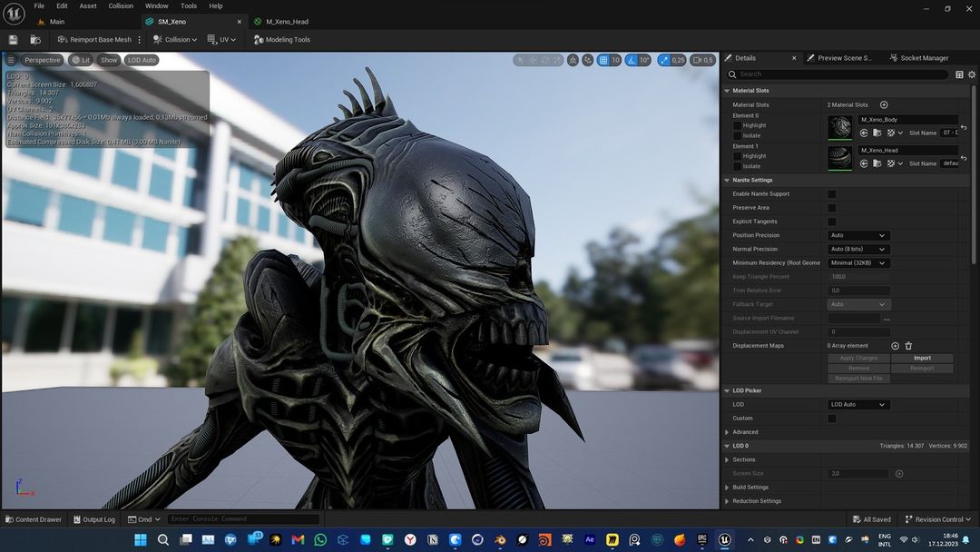The width and height of the screenshot is (980, 552).
Task: Browse to asset in Content Browser
Action: coord(35,40)
